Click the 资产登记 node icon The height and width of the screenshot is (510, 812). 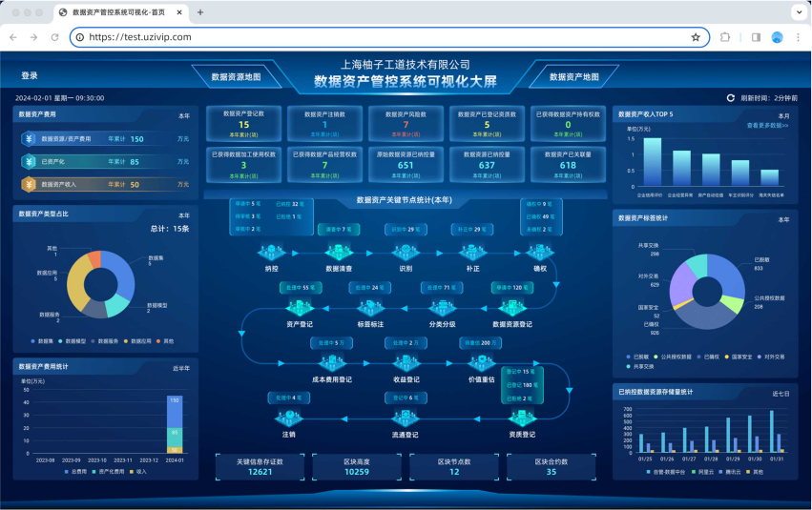(300, 309)
